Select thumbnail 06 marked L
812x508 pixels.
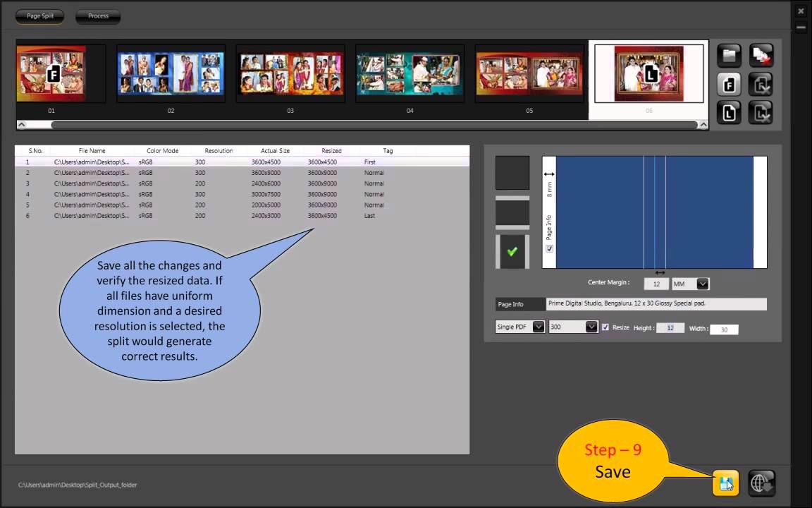point(649,73)
